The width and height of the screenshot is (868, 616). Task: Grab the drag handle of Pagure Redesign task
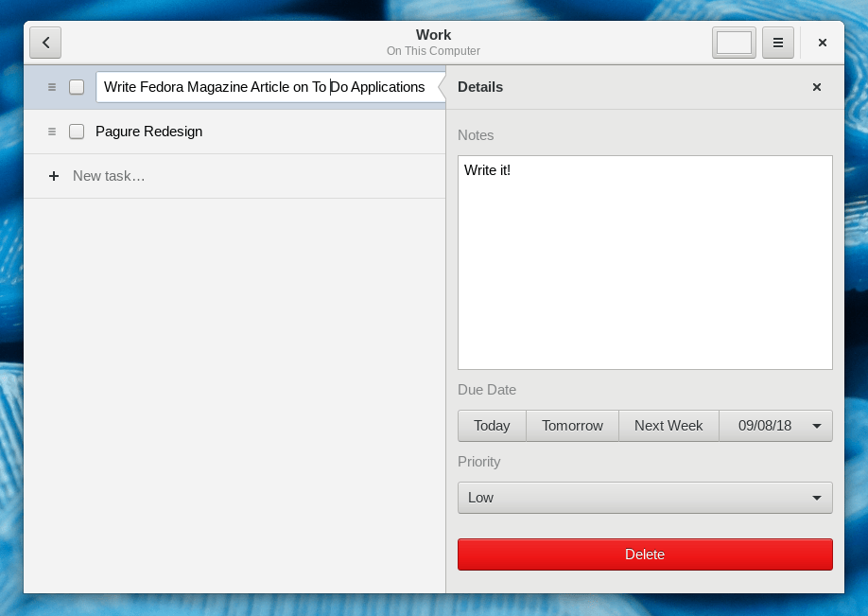[x=52, y=132]
